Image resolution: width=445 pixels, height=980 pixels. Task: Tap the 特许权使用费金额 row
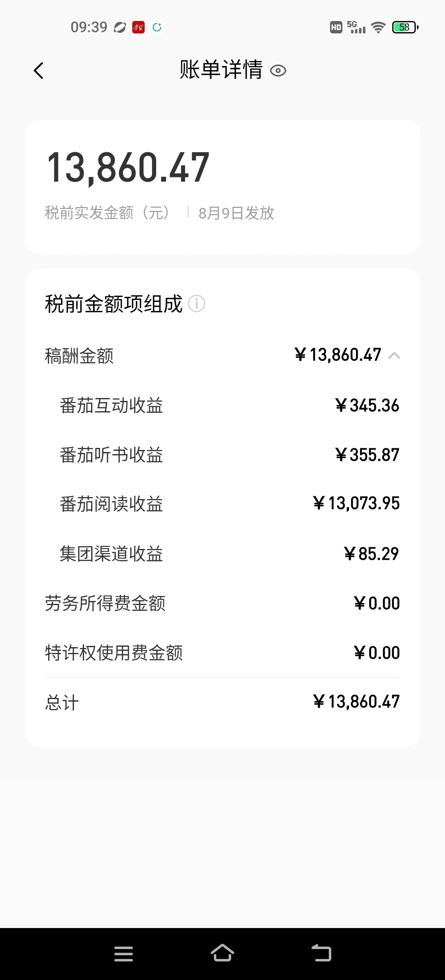coord(222,653)
